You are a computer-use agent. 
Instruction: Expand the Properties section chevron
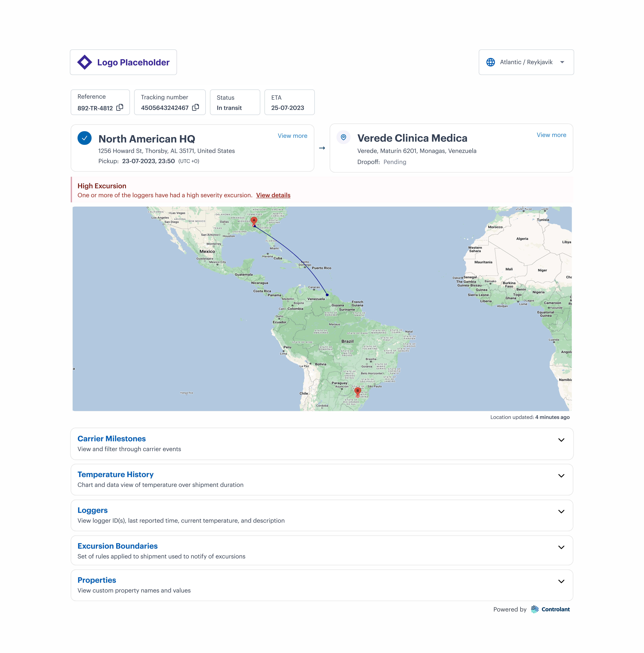click(561, 581)
